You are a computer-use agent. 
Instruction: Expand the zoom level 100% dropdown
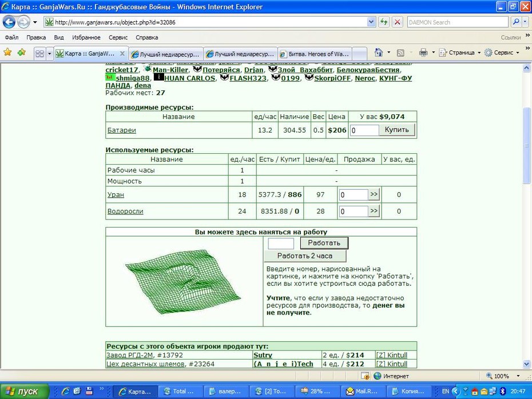pyautogui.click(x=518, y=376)
